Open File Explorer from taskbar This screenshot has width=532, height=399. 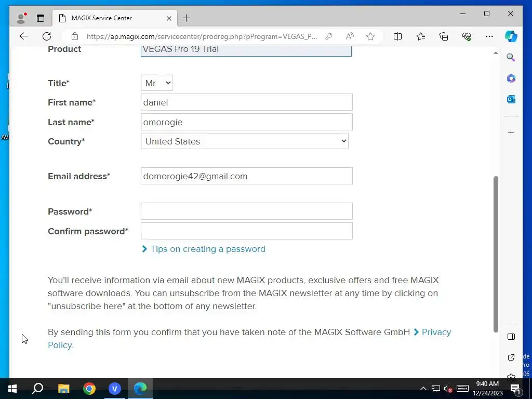pos(63,389)
